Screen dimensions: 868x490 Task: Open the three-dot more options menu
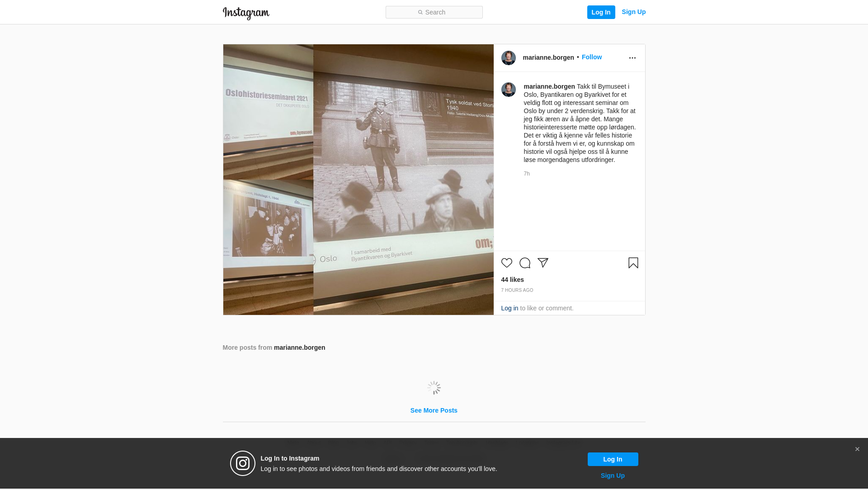[x=632, y=58]
